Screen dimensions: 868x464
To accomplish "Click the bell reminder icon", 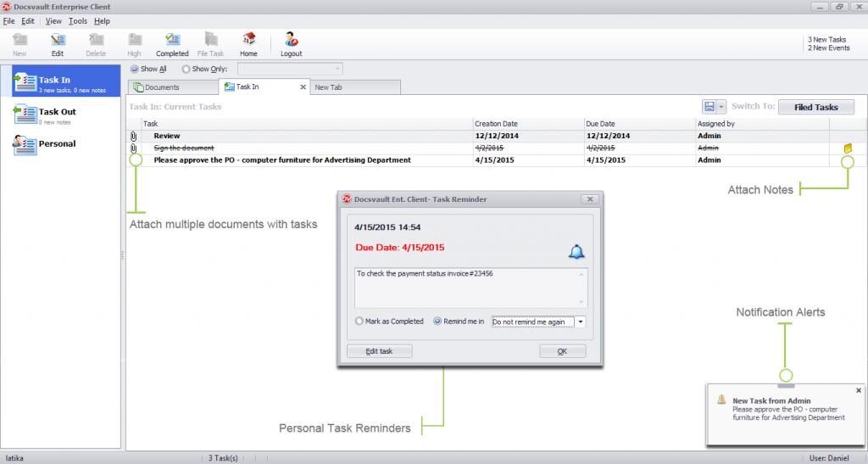I will point(576,251).
